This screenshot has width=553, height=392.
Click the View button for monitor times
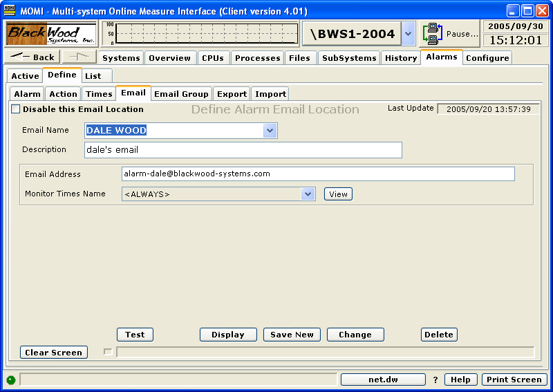pos(338,194)
